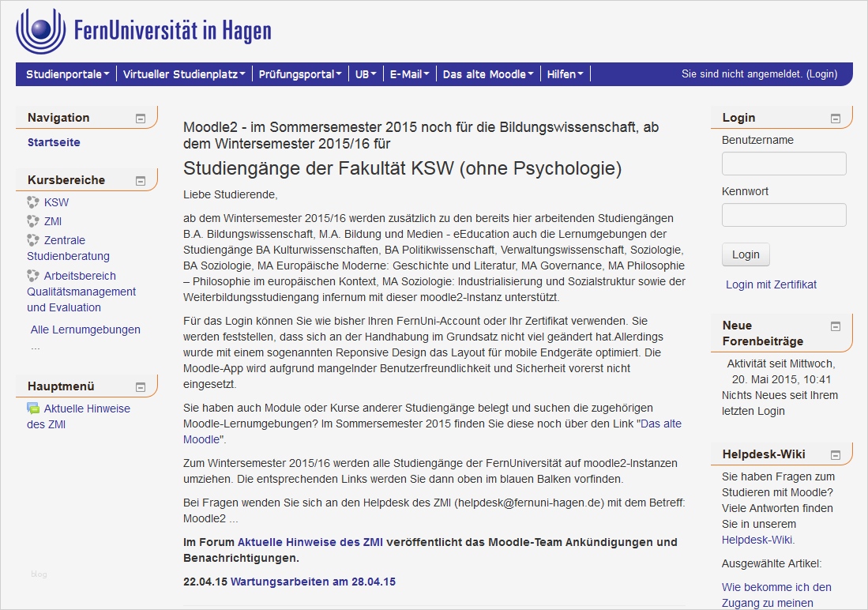The height and width of the screenshot is (610, 868).
Task: Click the Kennwort input field
Action: pyautogui.click(x=783, y=215)
